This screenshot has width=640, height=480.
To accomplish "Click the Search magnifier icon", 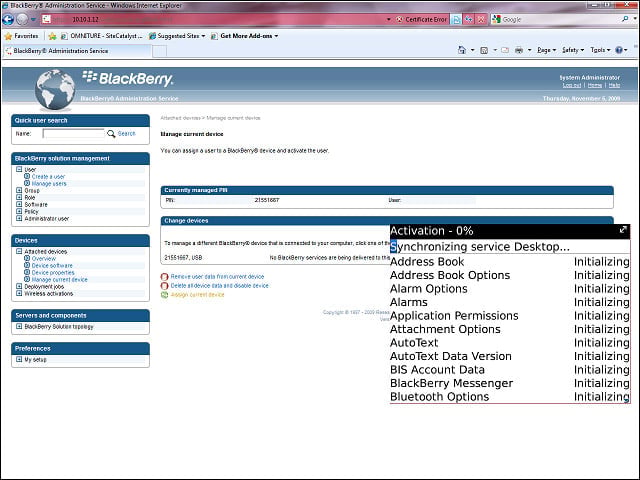I will click(111, 133).
